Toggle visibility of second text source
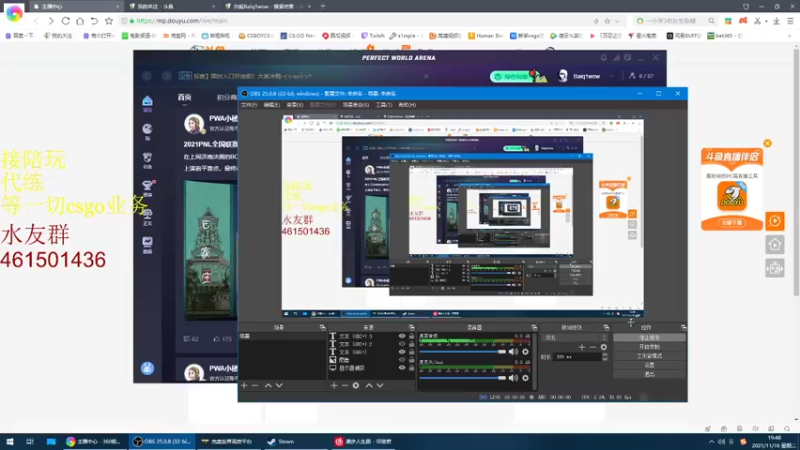This screenshot has height=450, width=800. coord(402,344)
